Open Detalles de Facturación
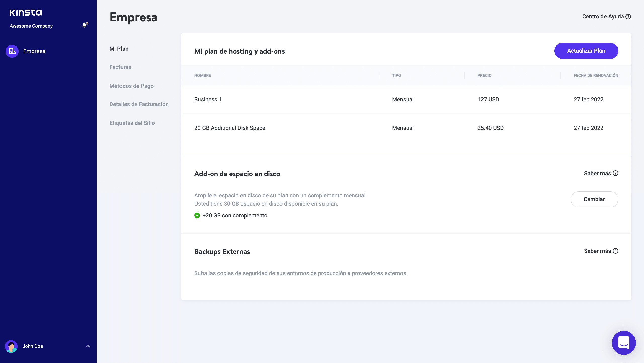Viewport: 644px width, 363px height. pyautogui.click(x=139, y=104)
